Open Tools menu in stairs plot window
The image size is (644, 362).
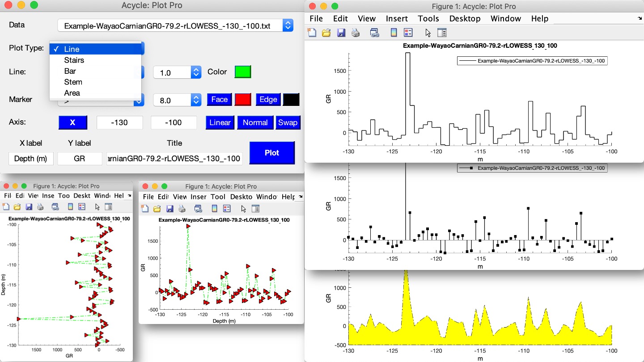(428, 18)
